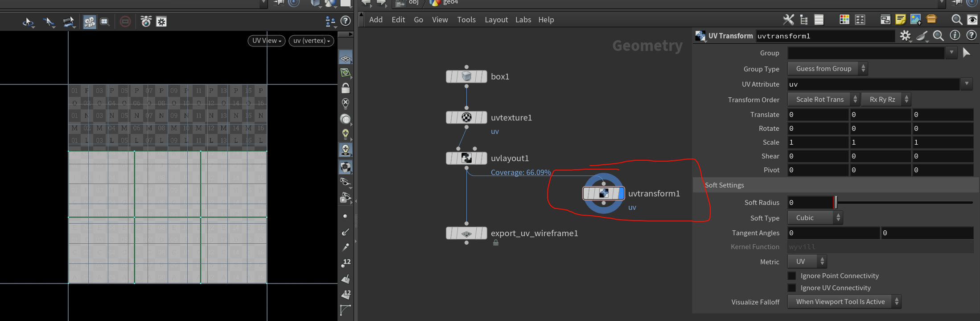The image size is (980, 321).
Task: Switch to tree view icon in network toolbar
Action: (x=804, y=20)
